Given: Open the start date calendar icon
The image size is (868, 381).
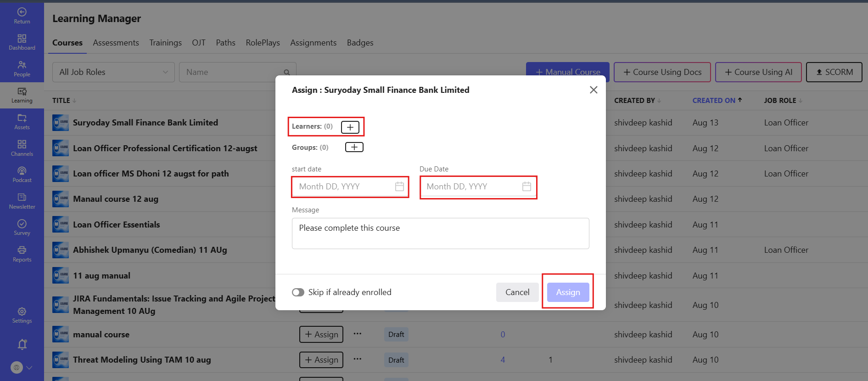Looking at the screenshot, I should coord(400,187).
